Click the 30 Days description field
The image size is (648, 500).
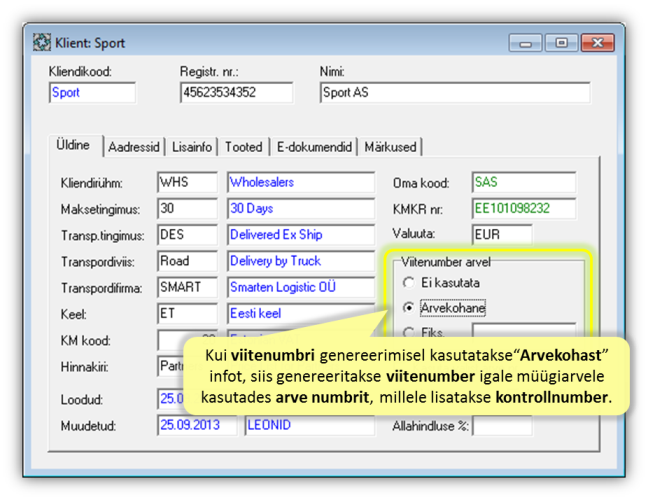pos(301,208)
